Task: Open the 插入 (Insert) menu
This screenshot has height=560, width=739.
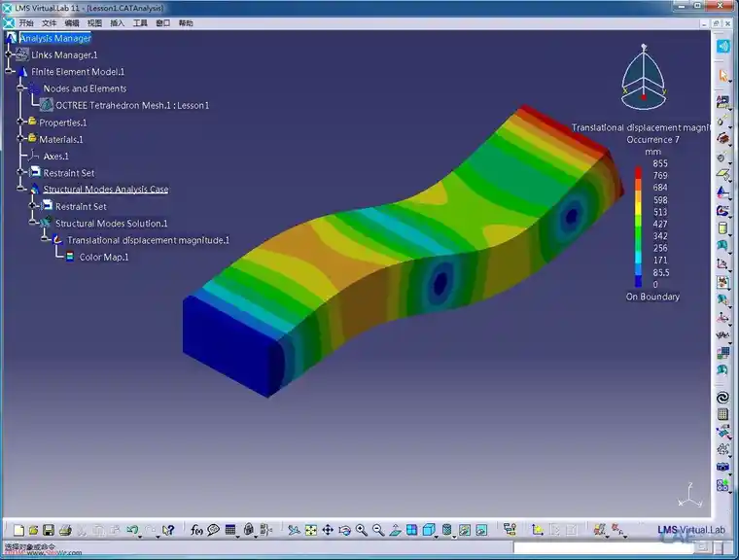Action: pyautogui.click(x=118, y=23)
